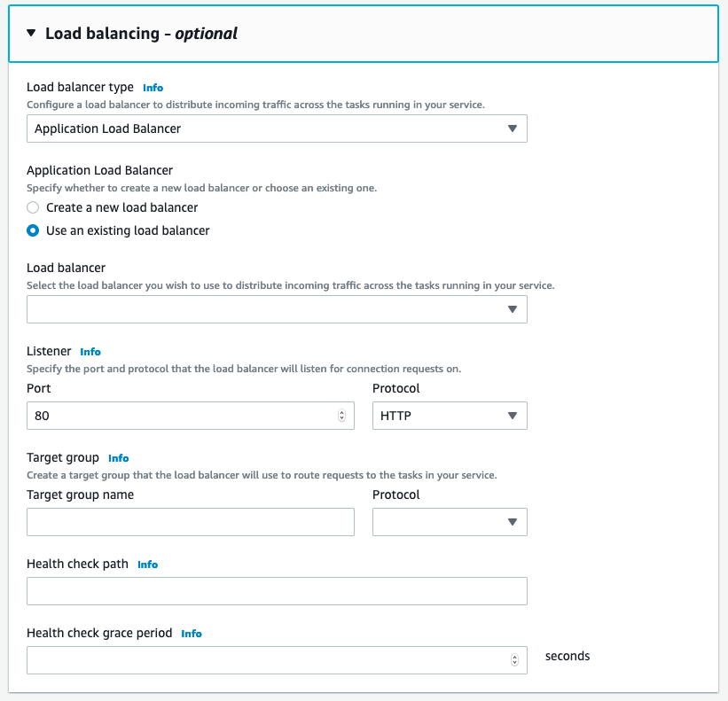
Task: Open the Load balancer type dropdown
Action: [277, 129]
